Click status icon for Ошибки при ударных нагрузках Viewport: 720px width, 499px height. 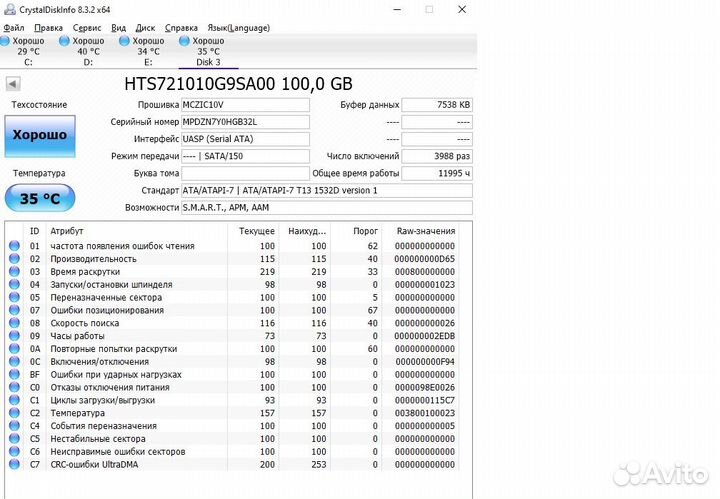pos(14,374)
